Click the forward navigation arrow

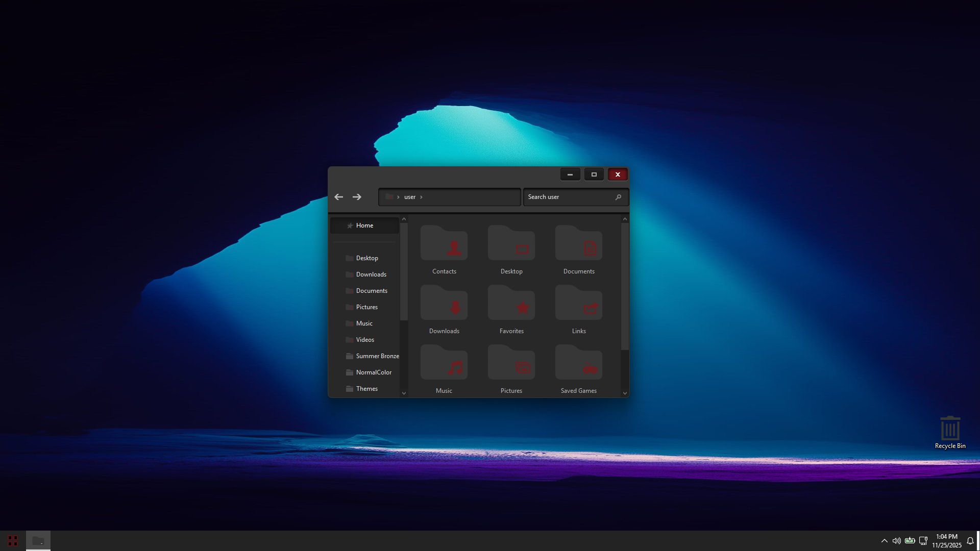pos(357,197)
